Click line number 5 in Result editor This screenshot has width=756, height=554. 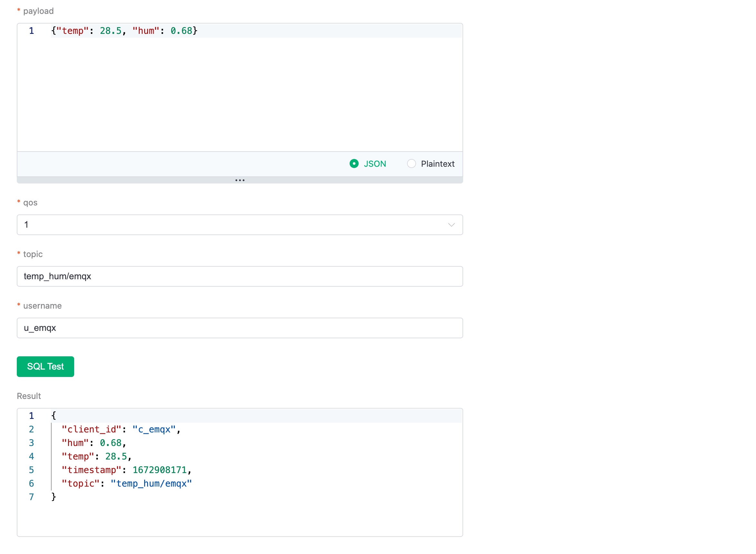pyautogui.click(x=31, y=470)
